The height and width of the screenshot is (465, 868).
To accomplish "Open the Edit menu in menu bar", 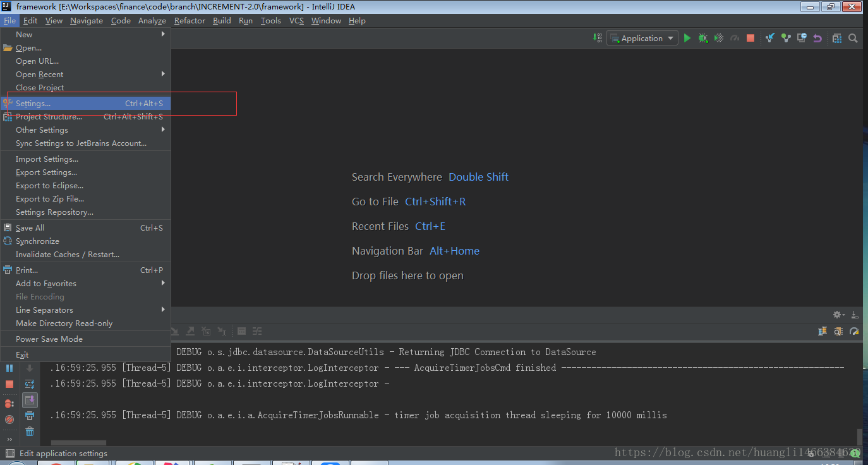I will (30, 20).
